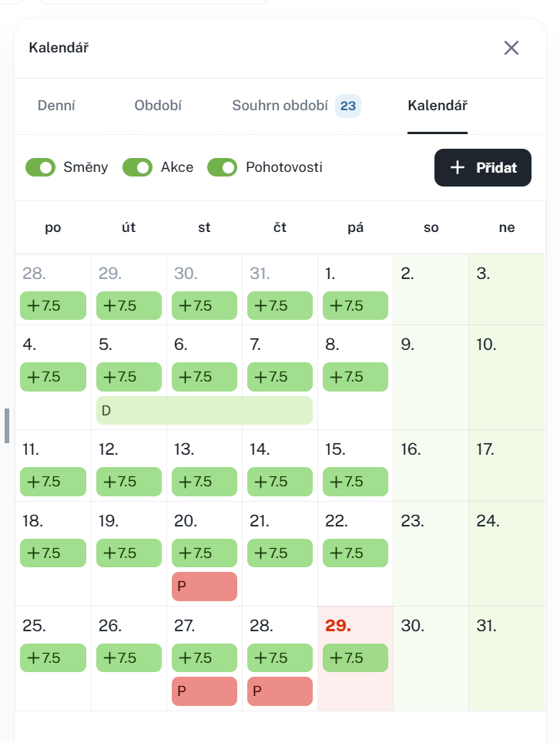Click the Přidat button

coord(483,167)
